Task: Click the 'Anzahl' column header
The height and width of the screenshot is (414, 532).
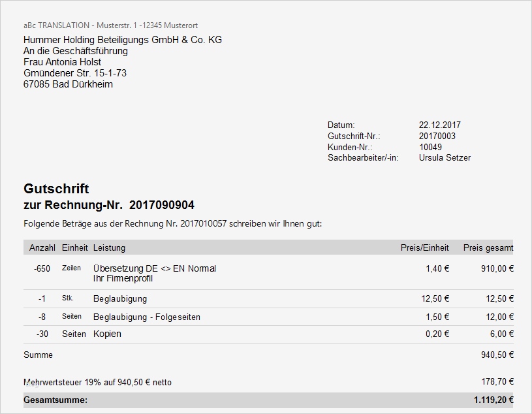Action: click(42, 247)
